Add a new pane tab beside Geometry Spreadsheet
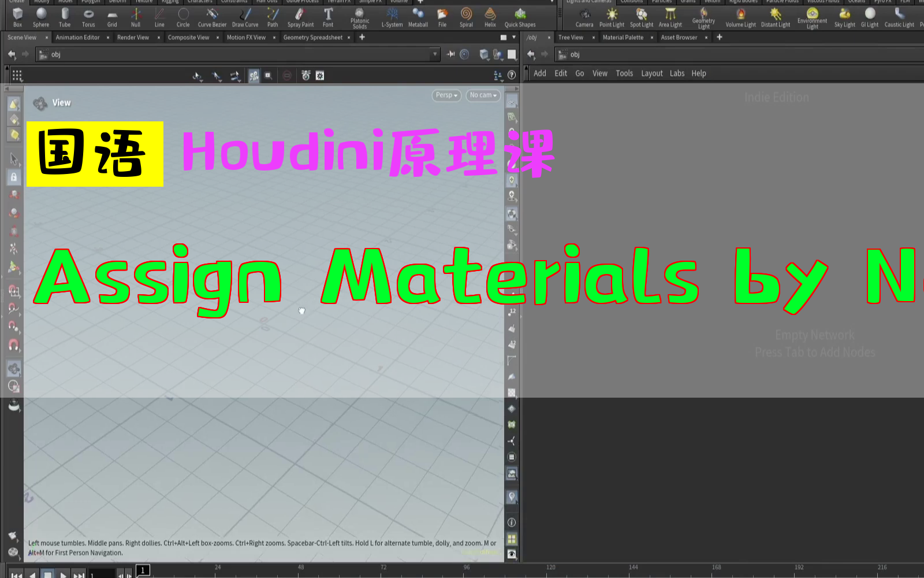The width and height of the screenshot is (924, 578). click(362, 37)
